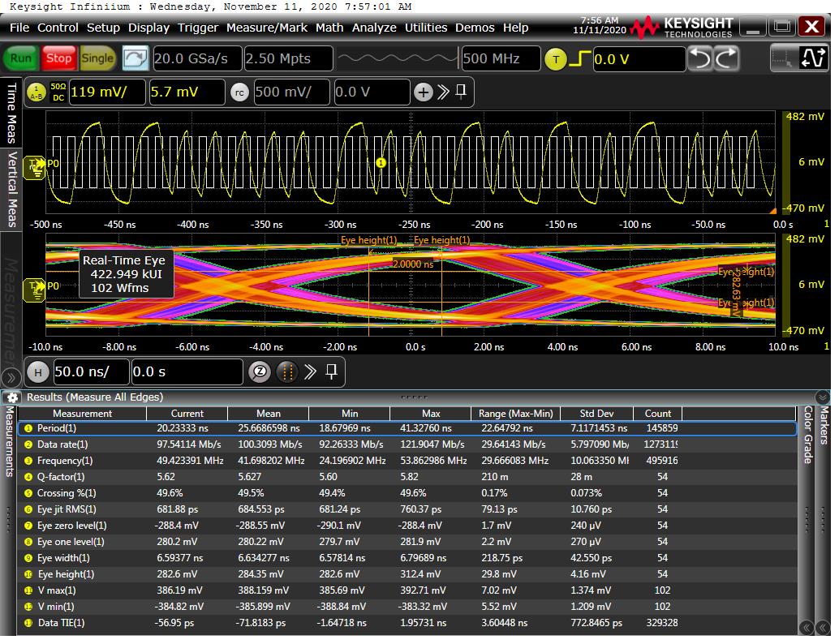The image size is (839, 644).
Task: Click the yellow channel 1 marker on waveform
Action: (x=381, y=162)
